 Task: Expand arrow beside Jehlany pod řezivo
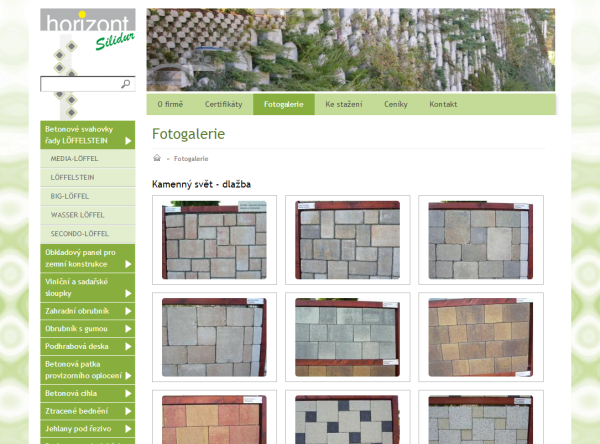[128, 429]
